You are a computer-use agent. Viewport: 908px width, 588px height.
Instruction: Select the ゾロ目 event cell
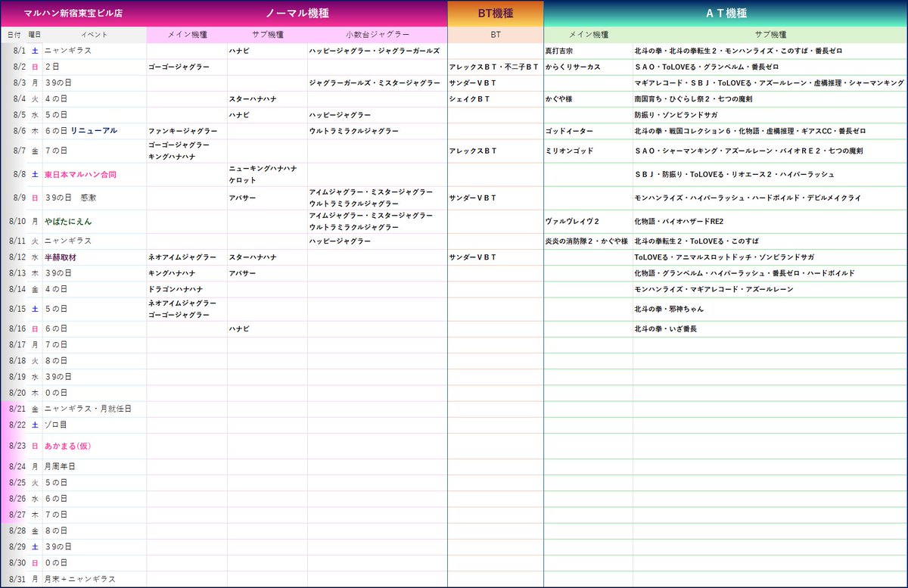(x=95, y=425)
